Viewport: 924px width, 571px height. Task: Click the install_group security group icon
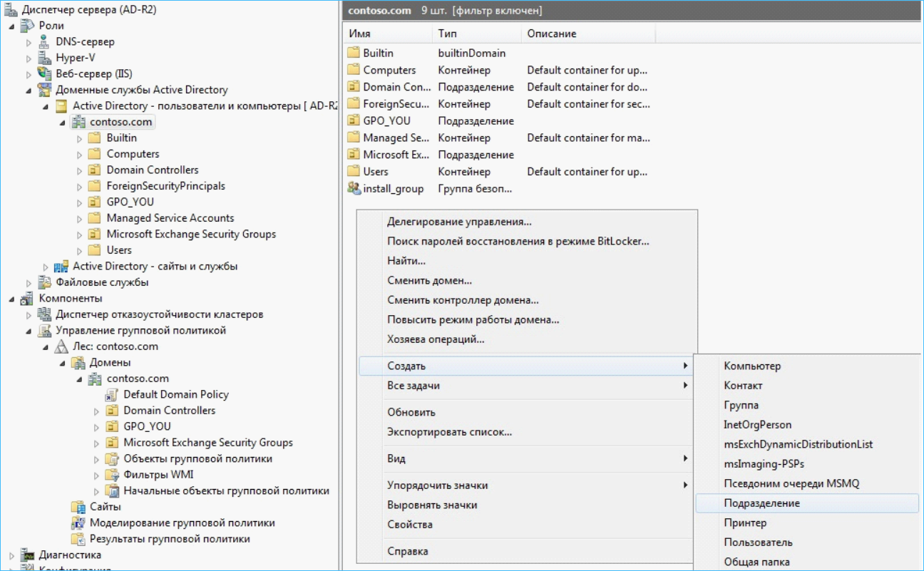click(x=354, y=188)
